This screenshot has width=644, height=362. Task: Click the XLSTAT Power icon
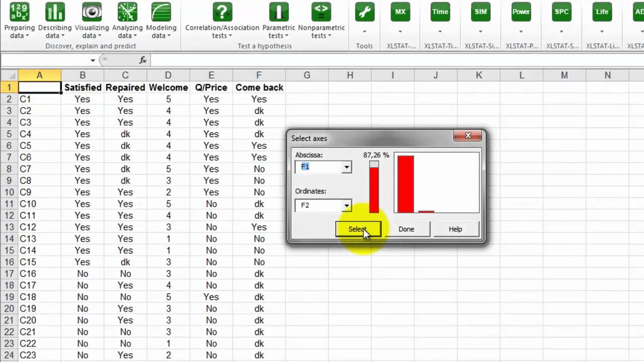point(521,12)
